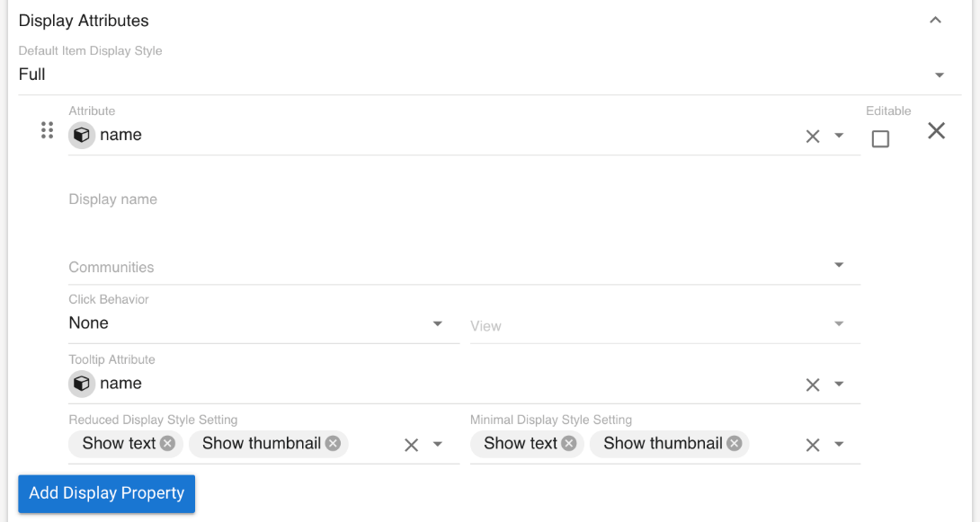
Task: Remove Show text chip in Minimal Display Style
Action: pos(568,443)
